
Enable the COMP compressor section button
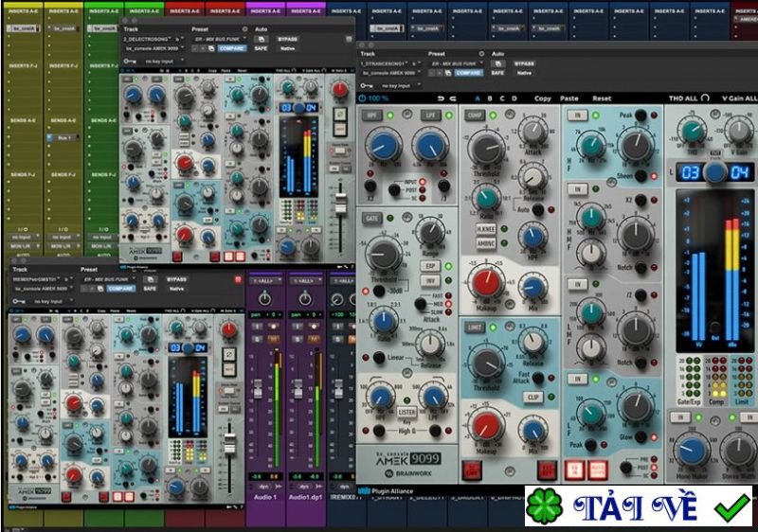pos(475,115)
